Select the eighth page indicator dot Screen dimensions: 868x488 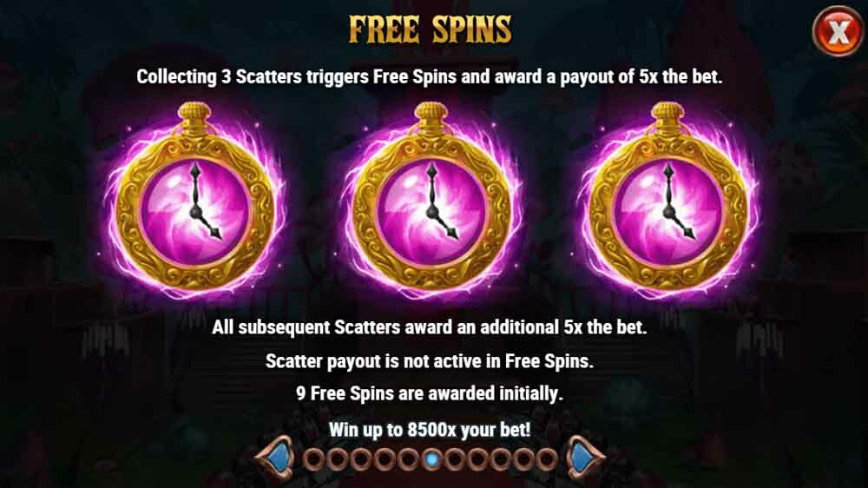coord(477,459)
